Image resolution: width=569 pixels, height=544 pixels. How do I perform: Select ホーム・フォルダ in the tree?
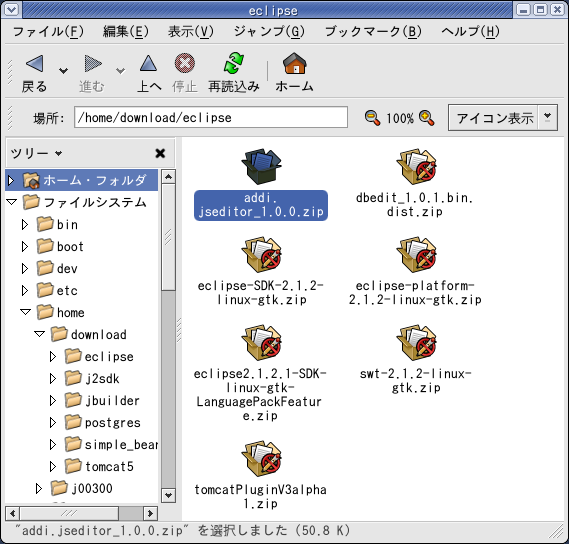click(94, 180)
